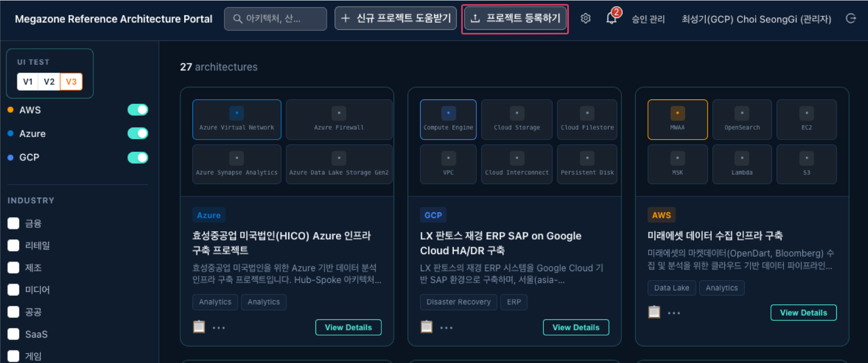Open 승인 관리 menu item
Viewport: 868px width, 363px height.
pos(648,19)
